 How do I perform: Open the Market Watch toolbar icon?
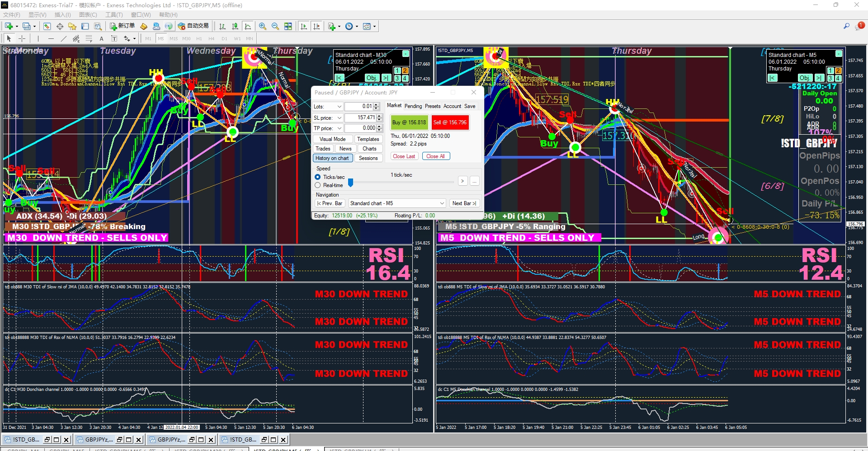click(47, 26)
